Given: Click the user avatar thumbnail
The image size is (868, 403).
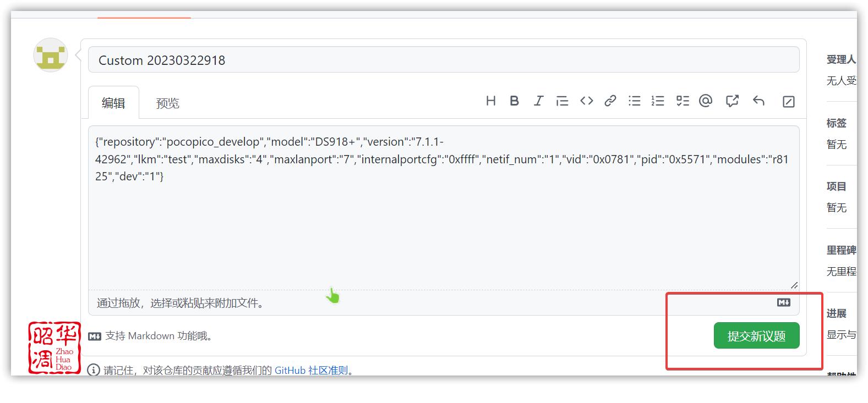Looking at the screenshot, I should pyautogui.click(x=51, y=55).
